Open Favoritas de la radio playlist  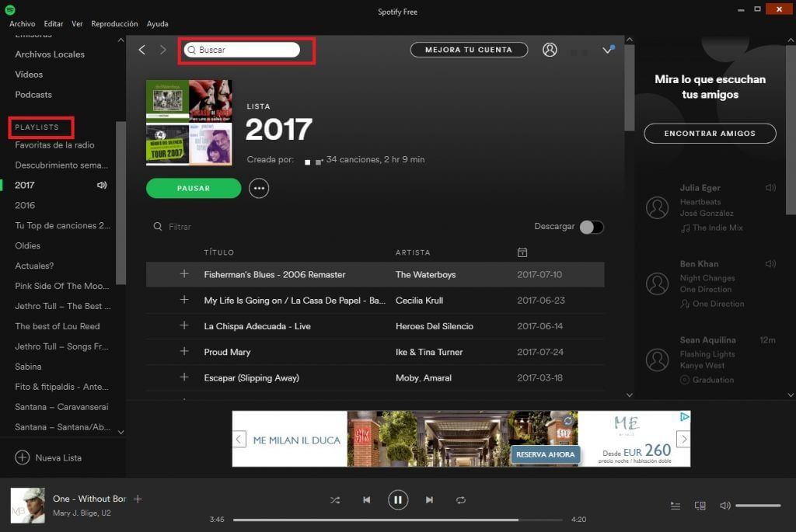click(55, 145)
